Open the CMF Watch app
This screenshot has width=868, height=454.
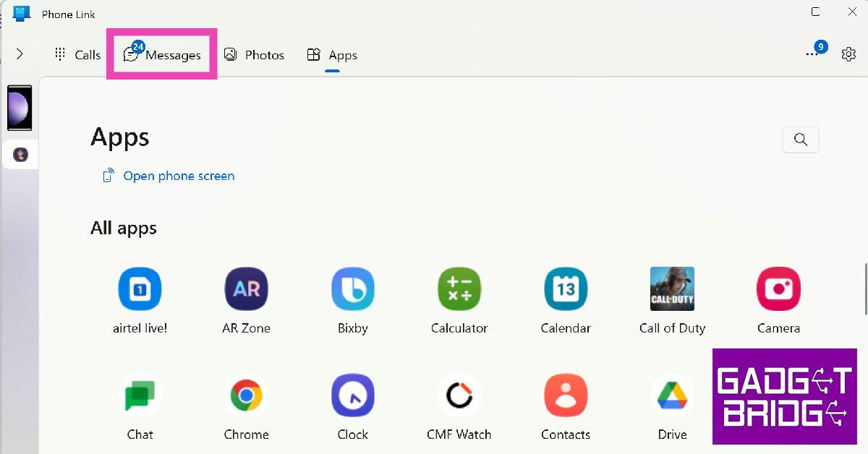click(x=459, y=395)
